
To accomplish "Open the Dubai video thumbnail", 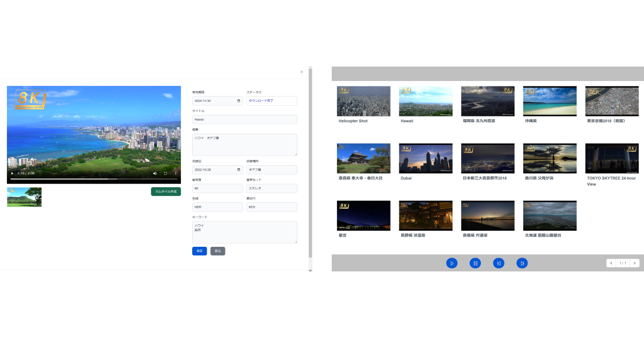I will point(426,158).
